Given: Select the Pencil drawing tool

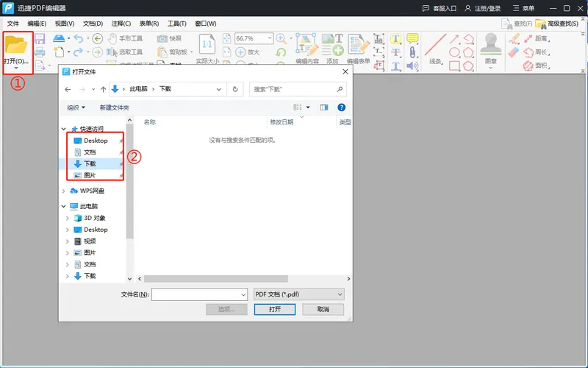Looking at the screenshot, I should (514, 39).
